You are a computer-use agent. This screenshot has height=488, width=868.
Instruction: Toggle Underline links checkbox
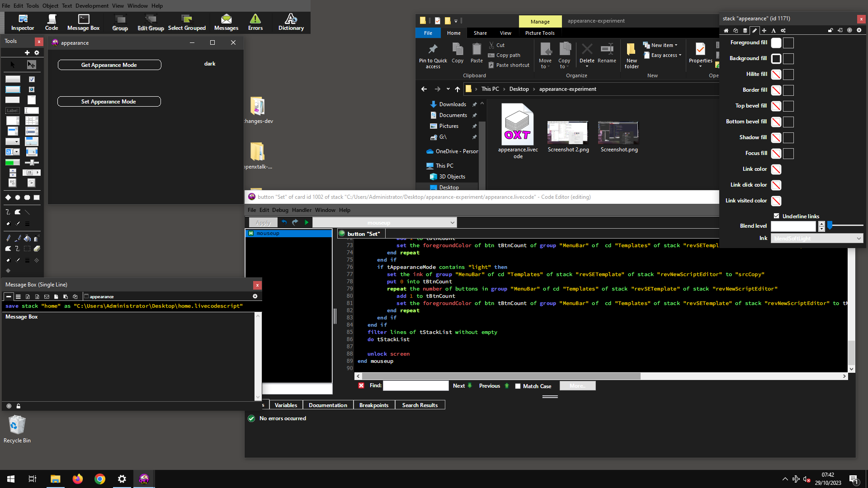(777, 216)
